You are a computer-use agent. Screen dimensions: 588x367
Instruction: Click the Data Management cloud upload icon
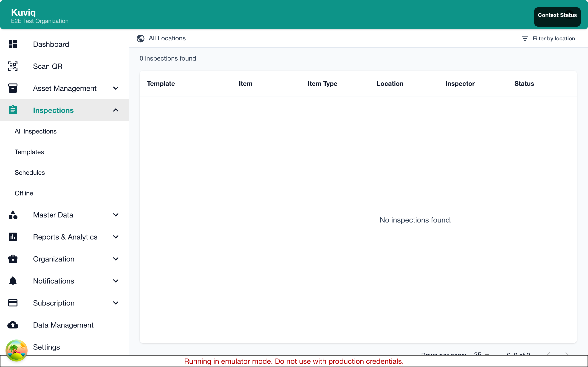[13, 325]
